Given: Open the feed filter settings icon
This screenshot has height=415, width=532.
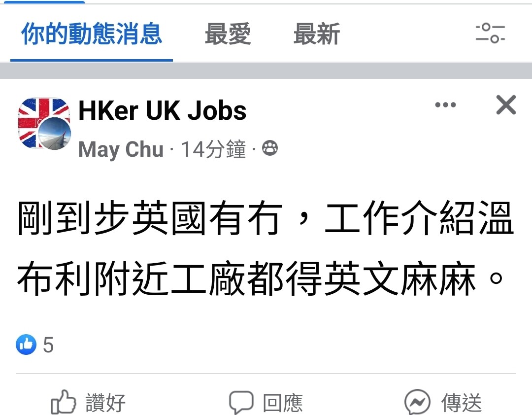Looking at the screenshot, I should pos(490,33).
